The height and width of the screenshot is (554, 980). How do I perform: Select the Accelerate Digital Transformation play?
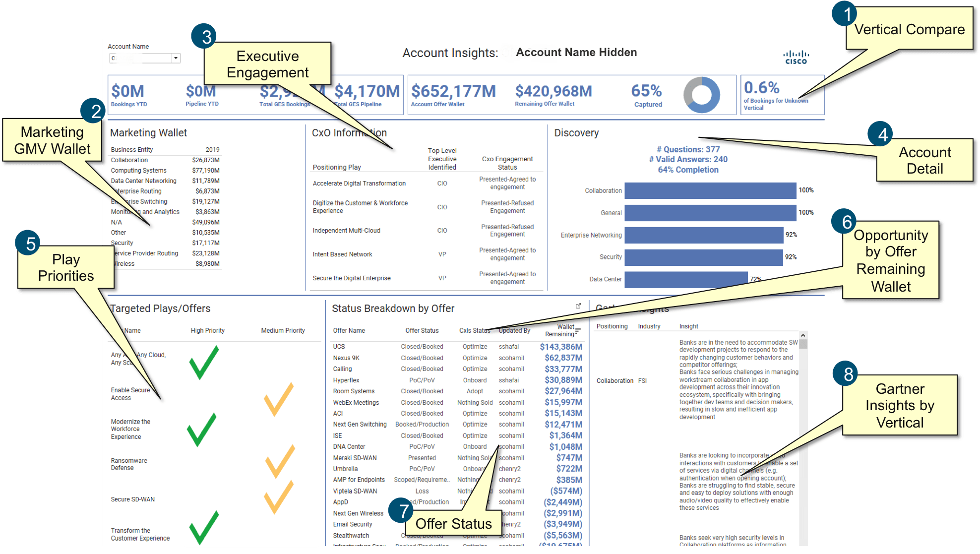point(359,184)
